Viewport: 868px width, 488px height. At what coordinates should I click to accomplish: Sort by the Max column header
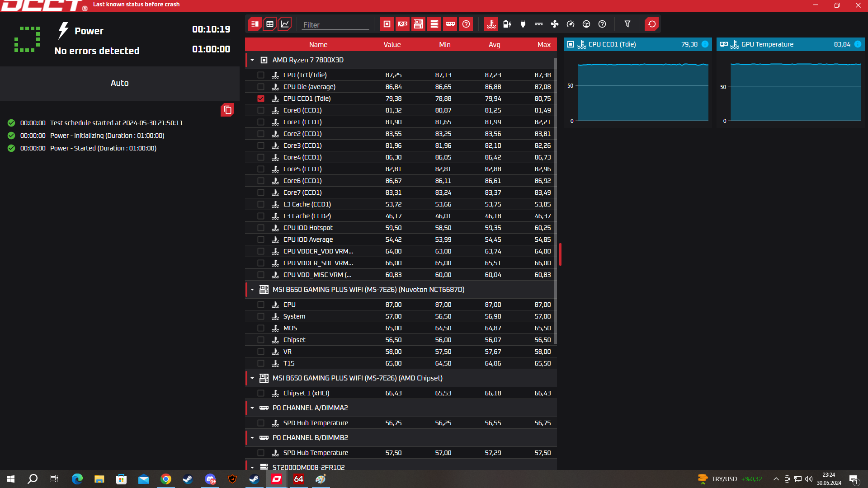point(543,44)
